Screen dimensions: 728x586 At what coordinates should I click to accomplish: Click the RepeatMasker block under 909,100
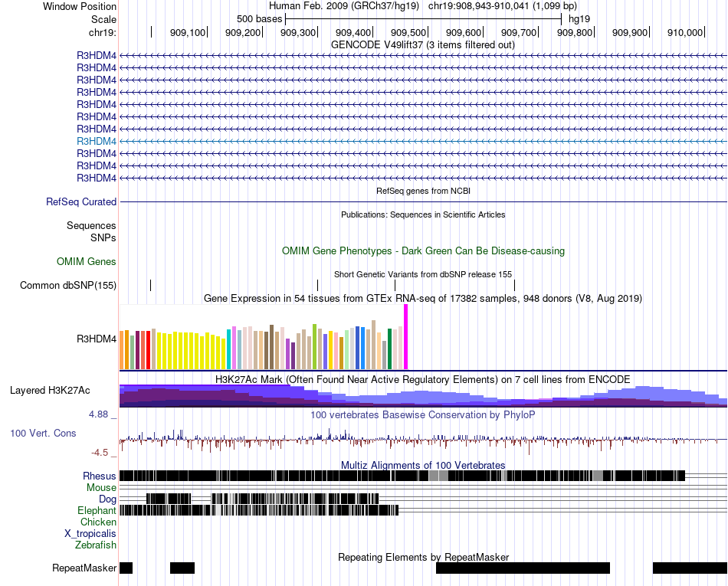[182, 568]
